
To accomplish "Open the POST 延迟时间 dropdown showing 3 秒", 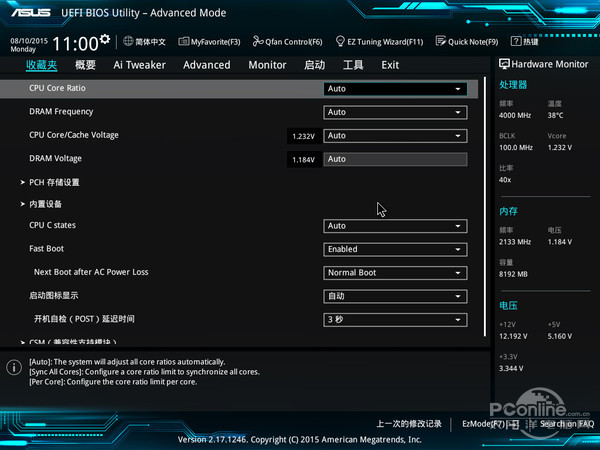I will pyautogui.click(x=395, y=320).
